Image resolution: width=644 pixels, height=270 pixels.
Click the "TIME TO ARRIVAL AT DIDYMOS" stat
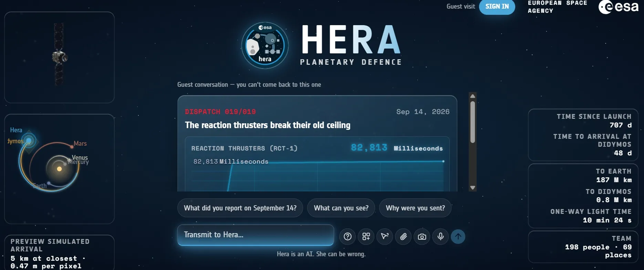592,145
